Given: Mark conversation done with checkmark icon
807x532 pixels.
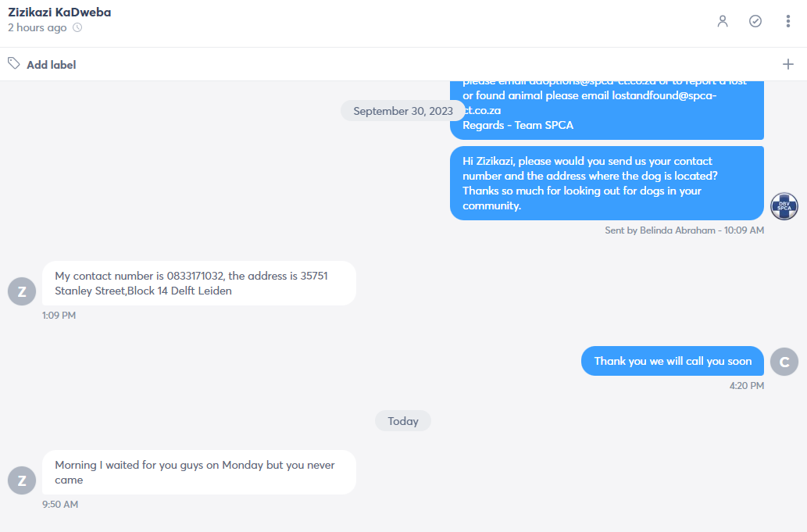Looking at the screenshot, I should click(755, 21).
